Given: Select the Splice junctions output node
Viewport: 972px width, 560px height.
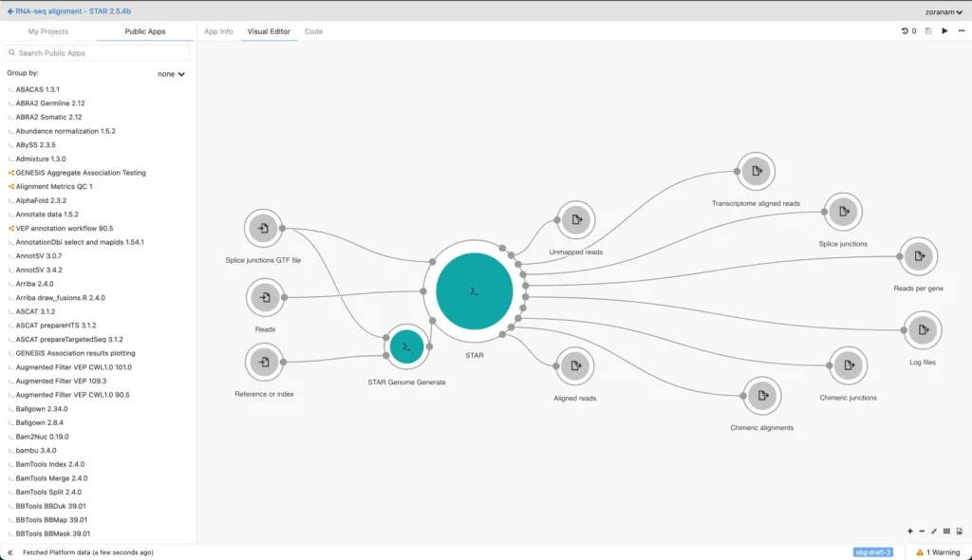Looking at the screenshot, I should [843, 212].
